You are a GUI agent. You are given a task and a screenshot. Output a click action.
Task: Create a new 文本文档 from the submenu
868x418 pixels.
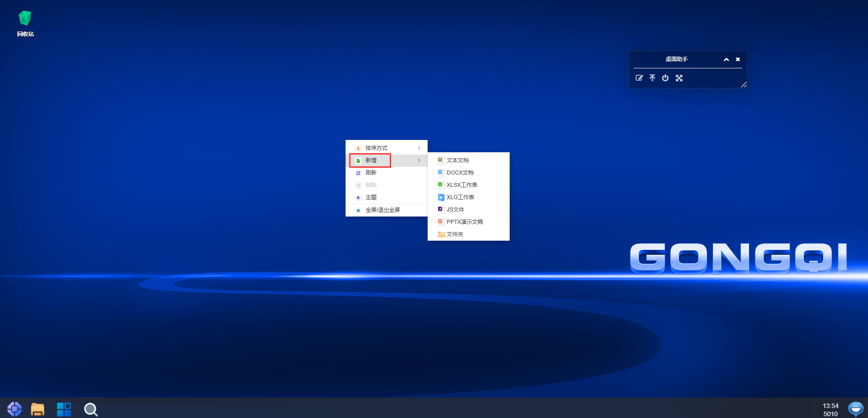pos(469,160)
